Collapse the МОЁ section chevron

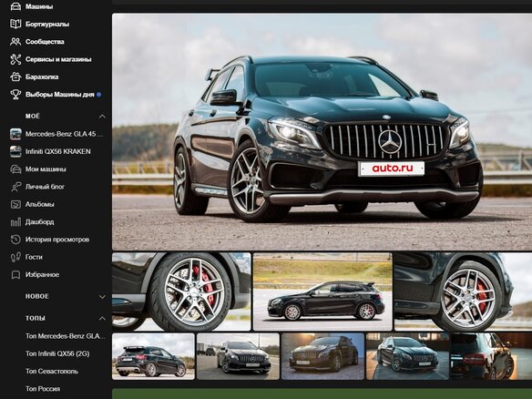click(102, 117)
